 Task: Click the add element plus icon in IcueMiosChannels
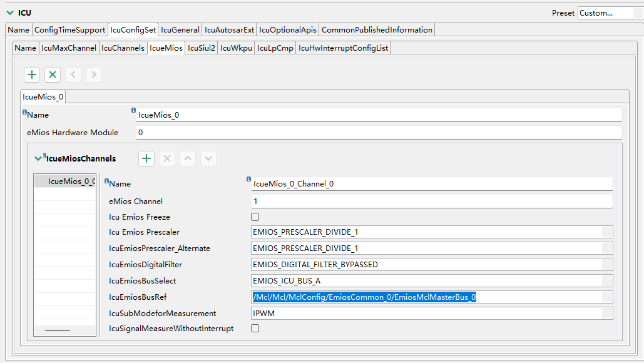(146, 158)
